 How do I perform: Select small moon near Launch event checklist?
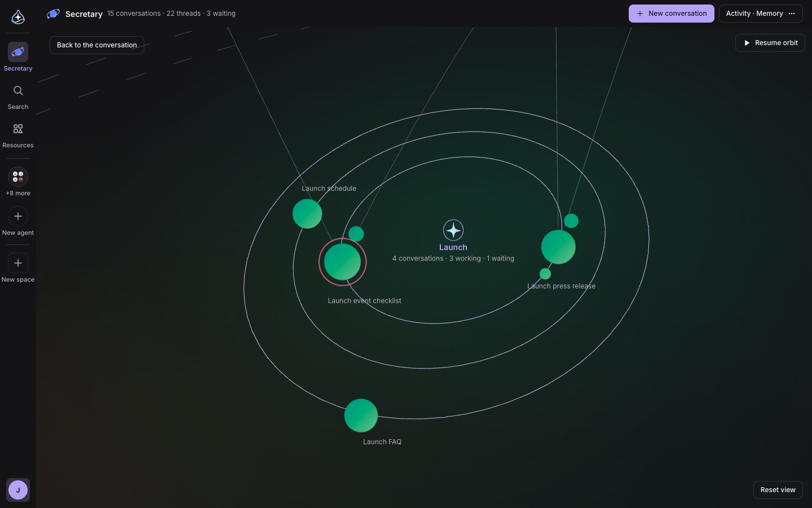click(x=356, y=234)
